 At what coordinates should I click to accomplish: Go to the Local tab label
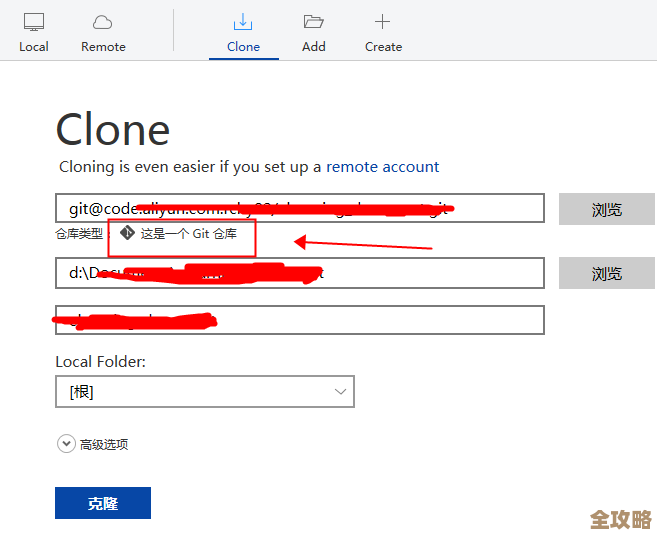(x=34, y=47)
